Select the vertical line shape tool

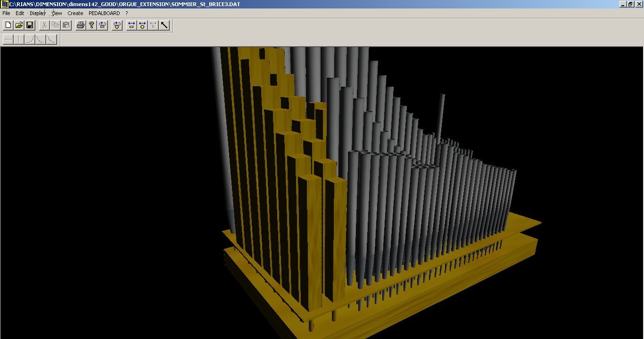(x=19, y=40)
